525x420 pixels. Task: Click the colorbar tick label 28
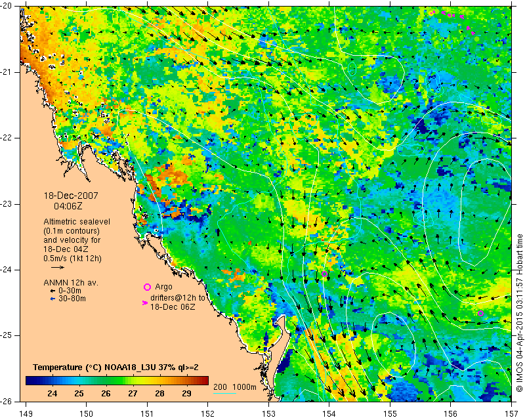click(159, 394)
